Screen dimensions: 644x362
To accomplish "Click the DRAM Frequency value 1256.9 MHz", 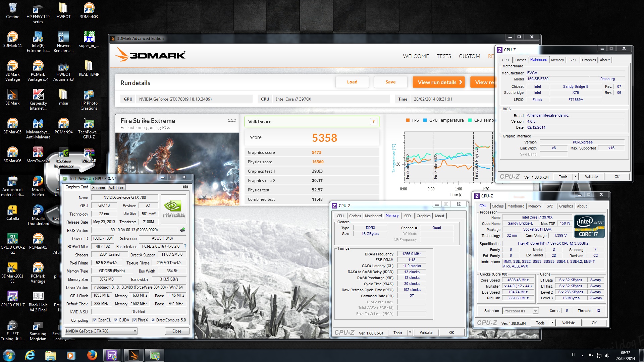I will pos(412,254).
